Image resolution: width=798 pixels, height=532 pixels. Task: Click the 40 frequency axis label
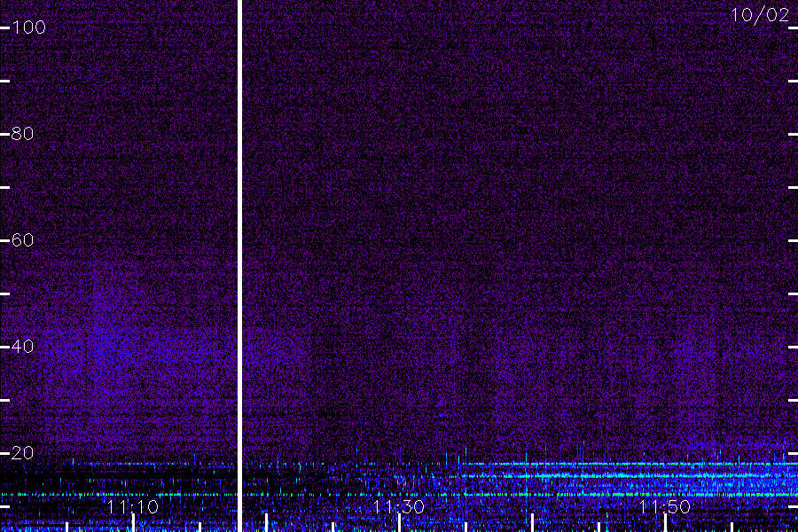point(22,346)
